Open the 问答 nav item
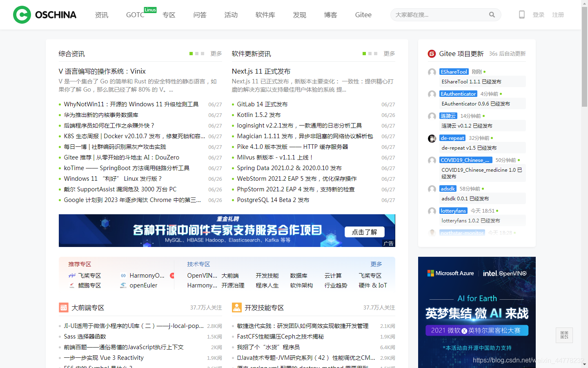The image size is (588, 368). point(200,15)
